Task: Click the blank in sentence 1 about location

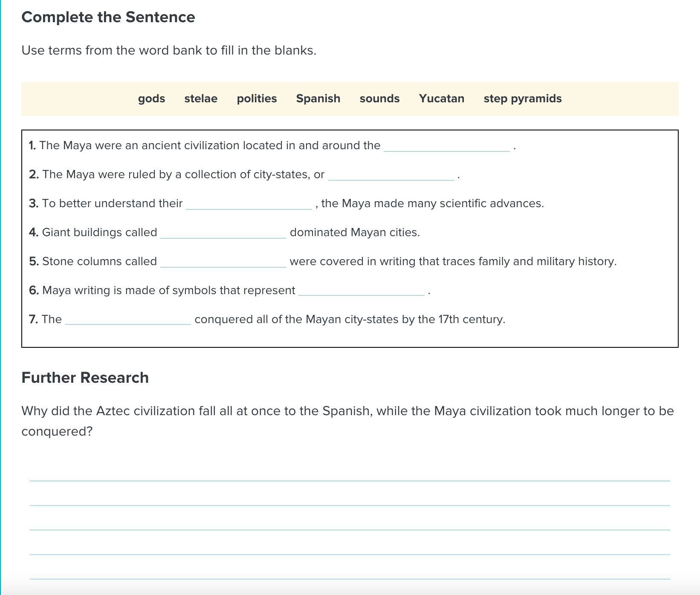Action: coord(446,146)
